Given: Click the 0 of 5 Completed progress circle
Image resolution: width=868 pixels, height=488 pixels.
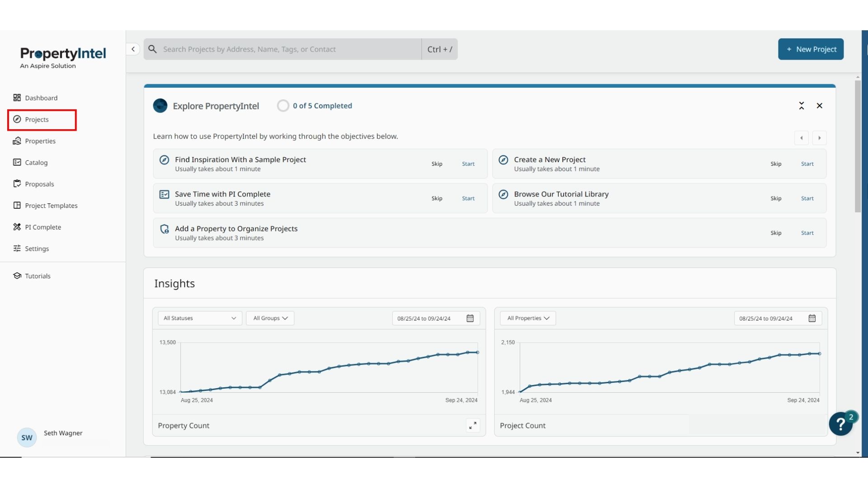Looking at the screenshot, I should [283, 106].
